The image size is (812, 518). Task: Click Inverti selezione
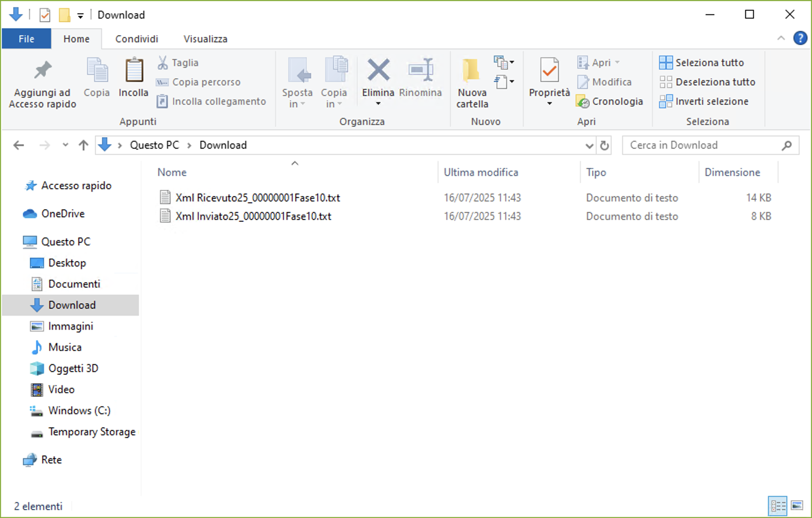(704, 101)
